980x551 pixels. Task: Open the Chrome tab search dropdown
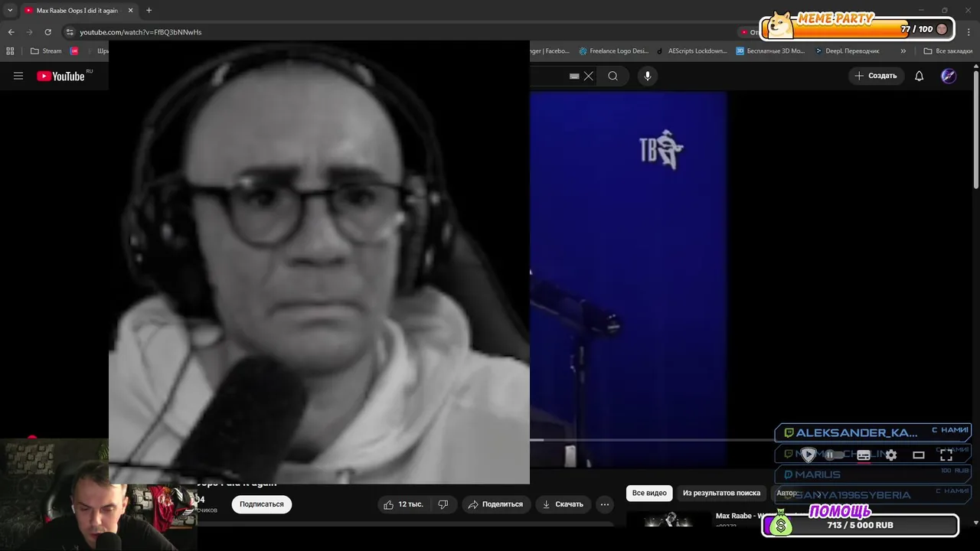coord(10,11)
